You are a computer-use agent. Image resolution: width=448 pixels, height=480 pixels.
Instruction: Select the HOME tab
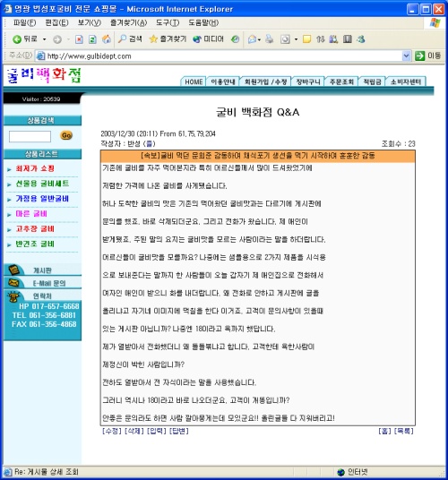click(194, 81)
